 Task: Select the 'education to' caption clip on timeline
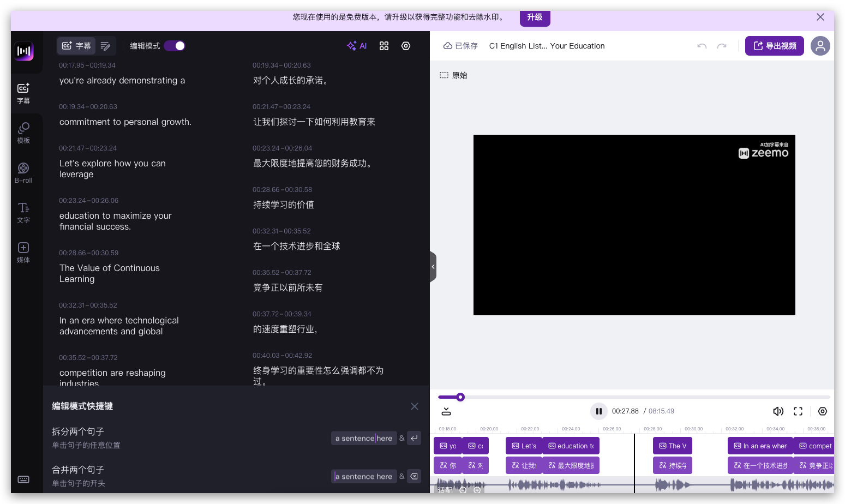tap(571, 446)
